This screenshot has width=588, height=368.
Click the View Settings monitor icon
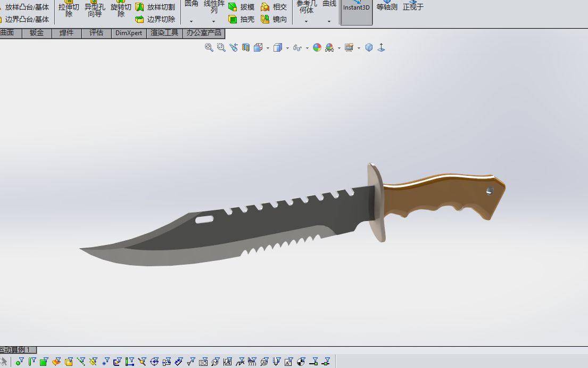pyautogui.click(x=349, y=47)
